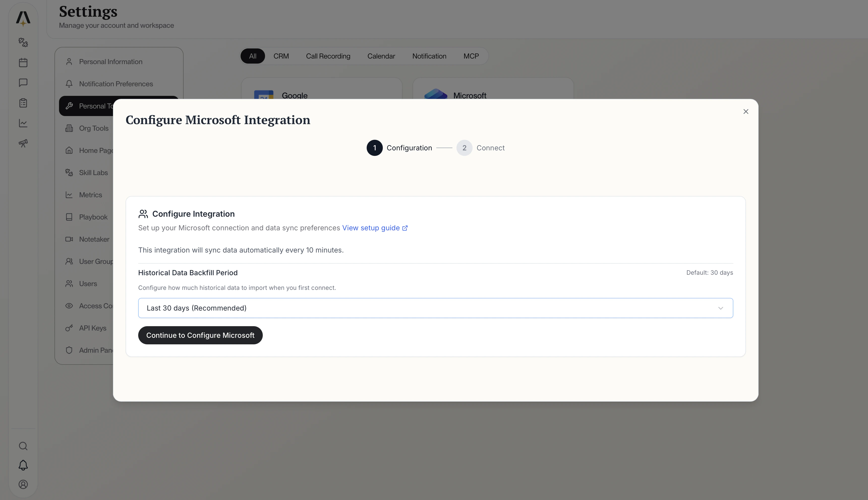Click the chevron on the backfill dropdown
The image size is (868, 500).
coord(720,308)
